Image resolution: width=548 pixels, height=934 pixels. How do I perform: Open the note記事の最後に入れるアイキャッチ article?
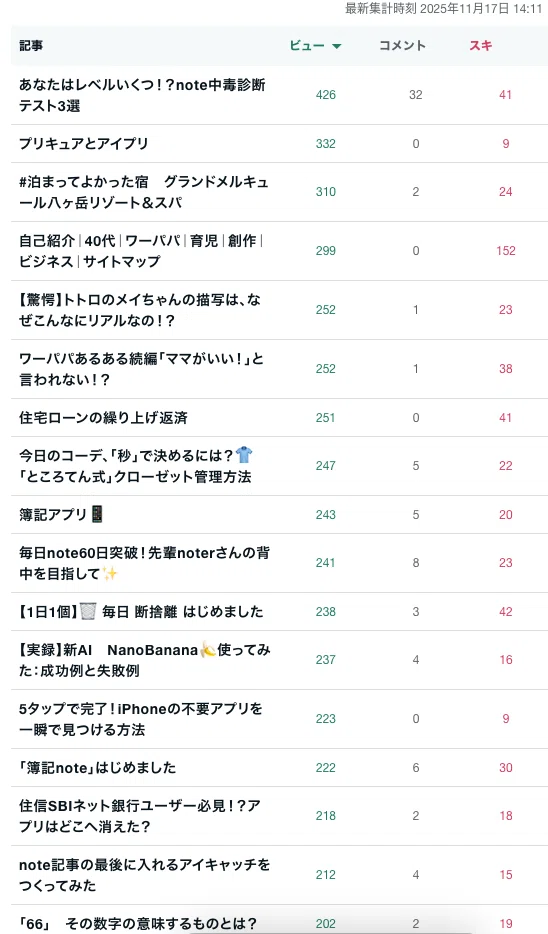click(x=144, y=875)
